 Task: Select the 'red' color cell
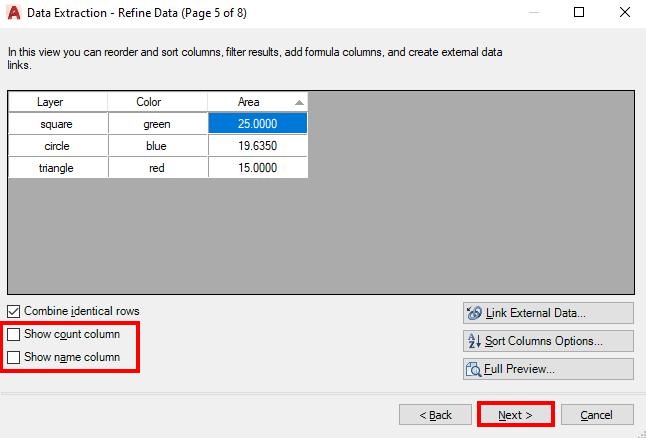coord(158,168)
